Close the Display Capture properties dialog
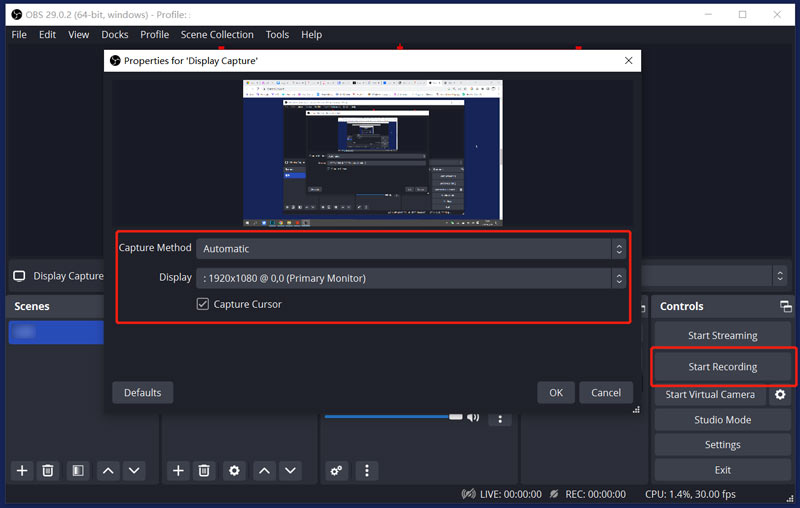800x508 pixels. tap(629, 60)
